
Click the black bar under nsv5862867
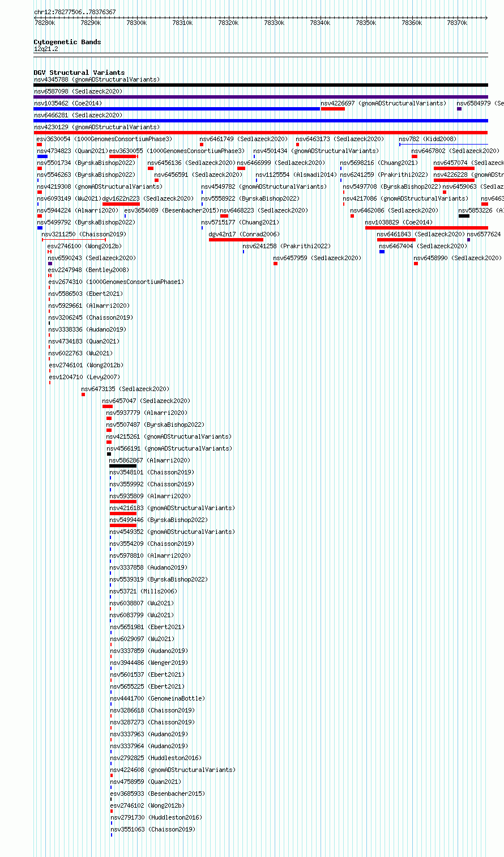coord(123,466)
